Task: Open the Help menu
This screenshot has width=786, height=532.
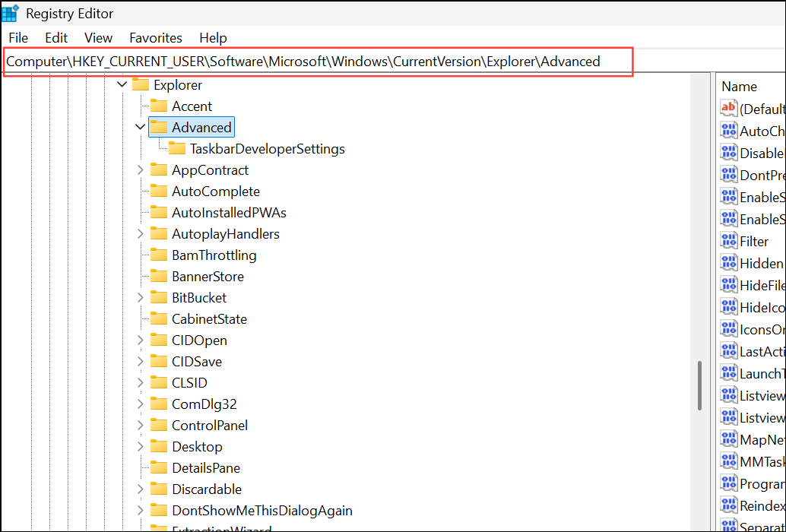Action: 213,38
